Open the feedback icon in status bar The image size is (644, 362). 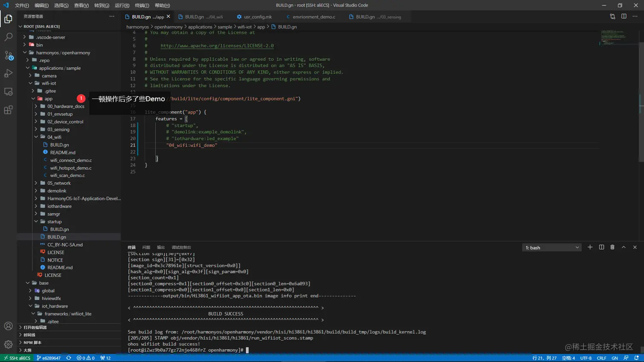coord(626,358)
